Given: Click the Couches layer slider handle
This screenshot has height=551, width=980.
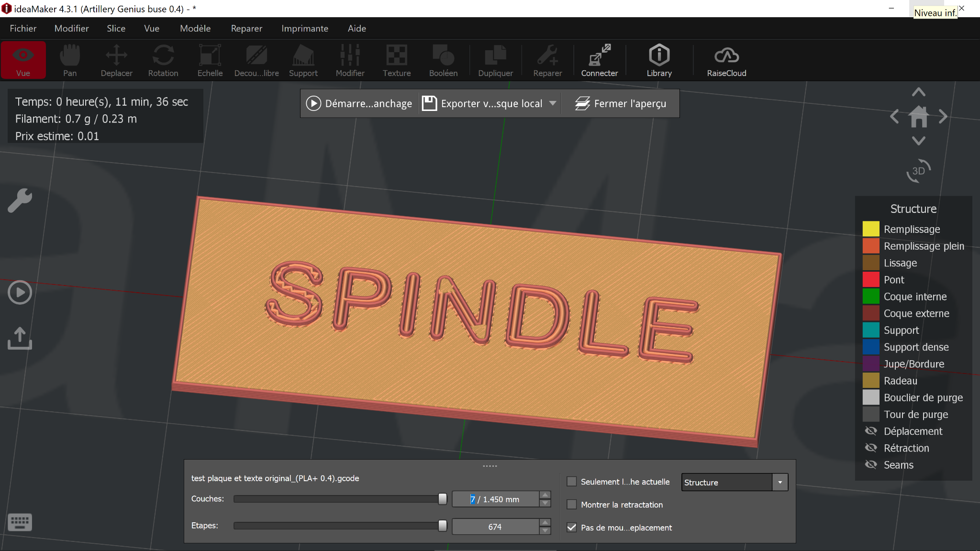Looking at the screenshot, I should (x=443, y=499).
